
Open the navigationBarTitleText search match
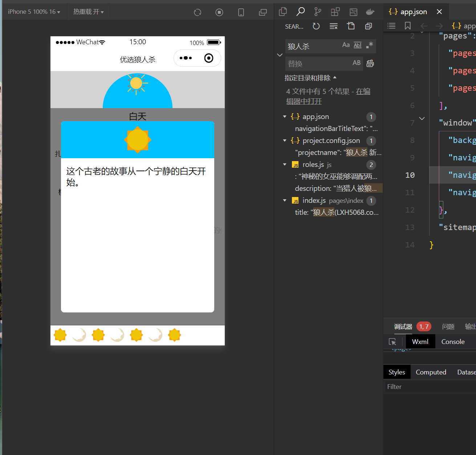[x=336, y=128]
